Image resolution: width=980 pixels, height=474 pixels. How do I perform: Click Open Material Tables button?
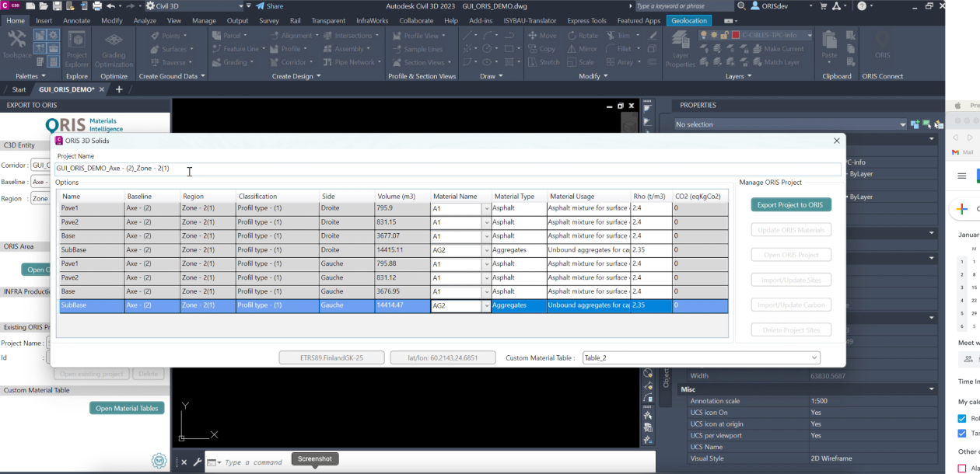click(128, 408)
